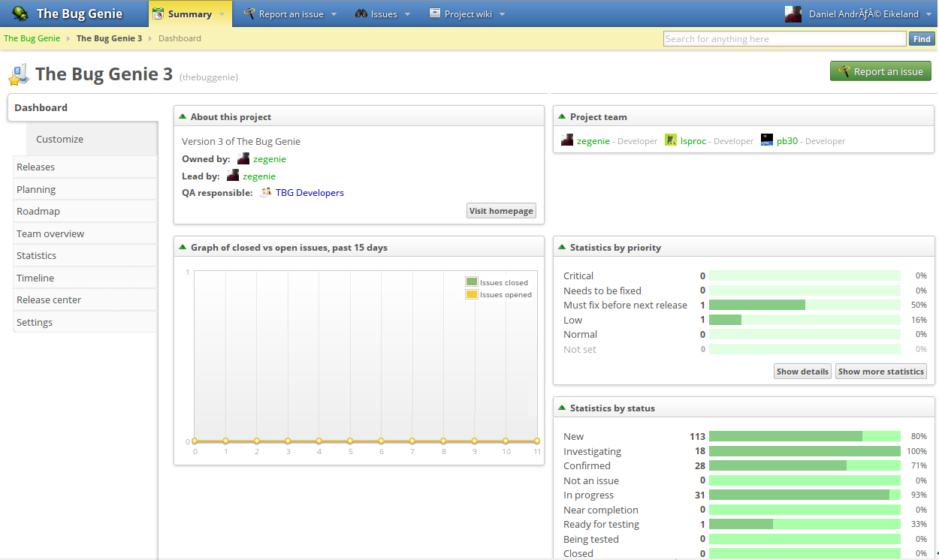Click the icon on green Report an issue button
The width and height of the screenshot is (939, 560).
(844, 71)
